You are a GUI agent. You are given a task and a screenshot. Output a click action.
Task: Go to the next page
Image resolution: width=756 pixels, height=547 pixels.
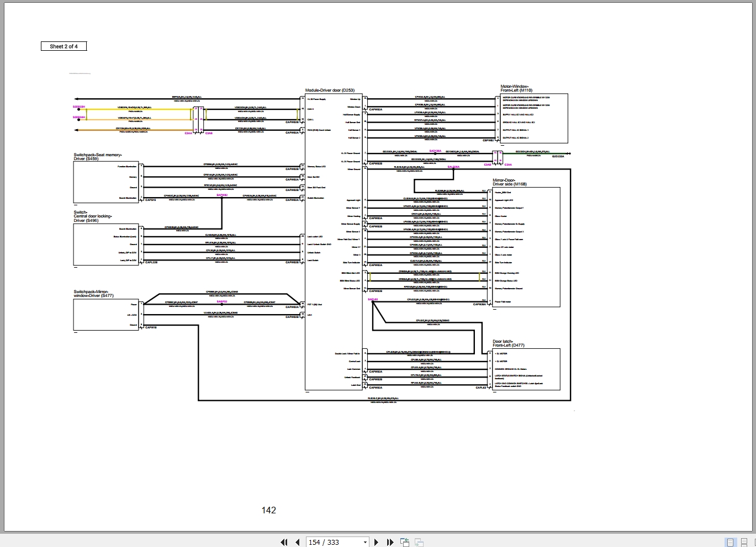[377, 542]
